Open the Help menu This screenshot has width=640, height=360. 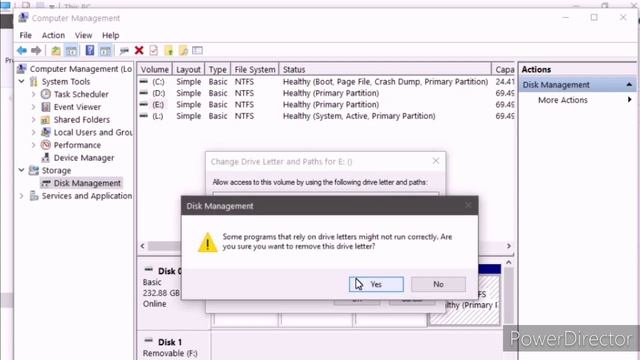pos(111,36)
